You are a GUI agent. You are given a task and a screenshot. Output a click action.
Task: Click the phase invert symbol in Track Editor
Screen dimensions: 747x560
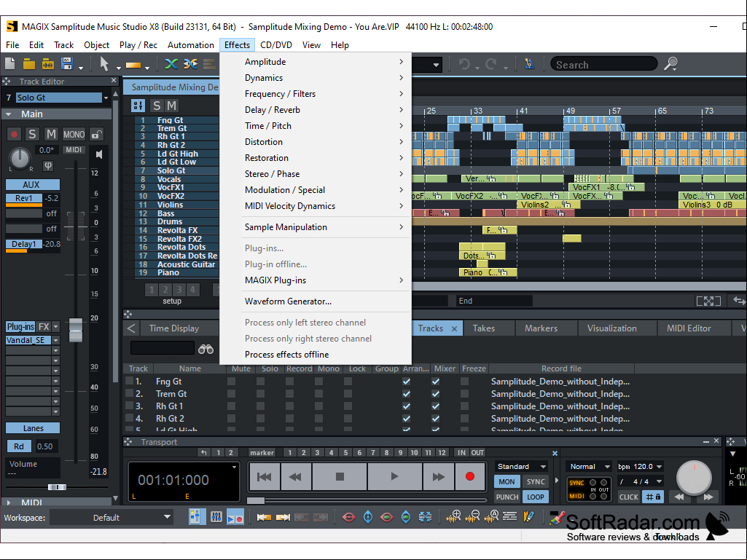point(48,166)
